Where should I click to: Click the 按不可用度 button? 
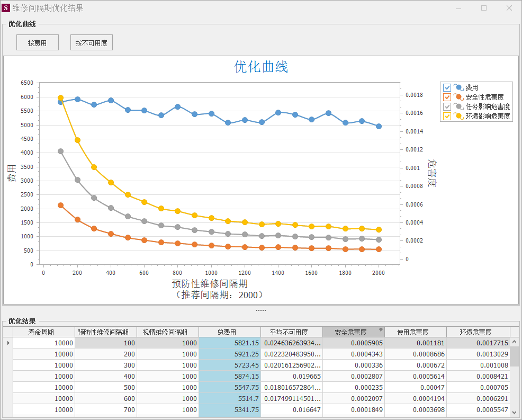(x=92, y=43)
